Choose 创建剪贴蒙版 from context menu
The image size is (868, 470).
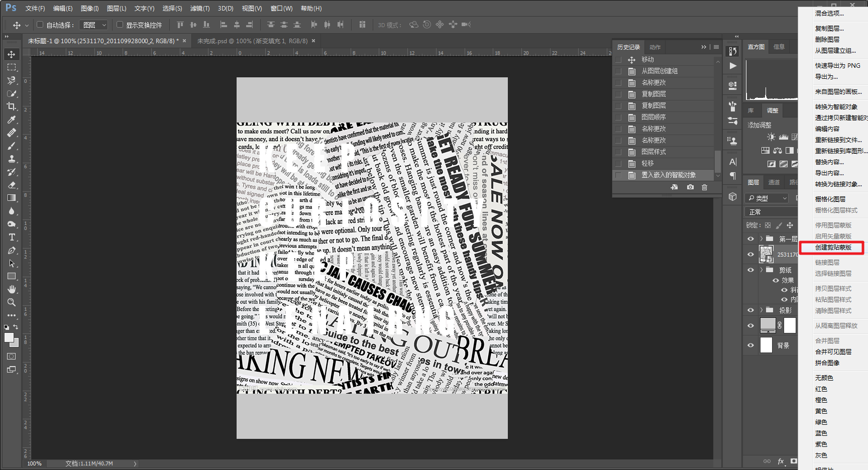tap(833, 247)
